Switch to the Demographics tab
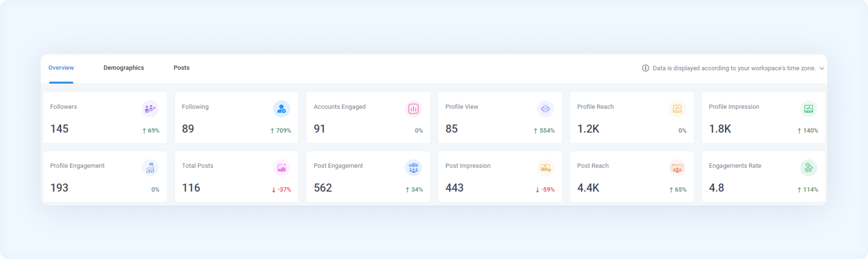The width and height of the screenshot is (868, 259). click(x=124, y=68)
